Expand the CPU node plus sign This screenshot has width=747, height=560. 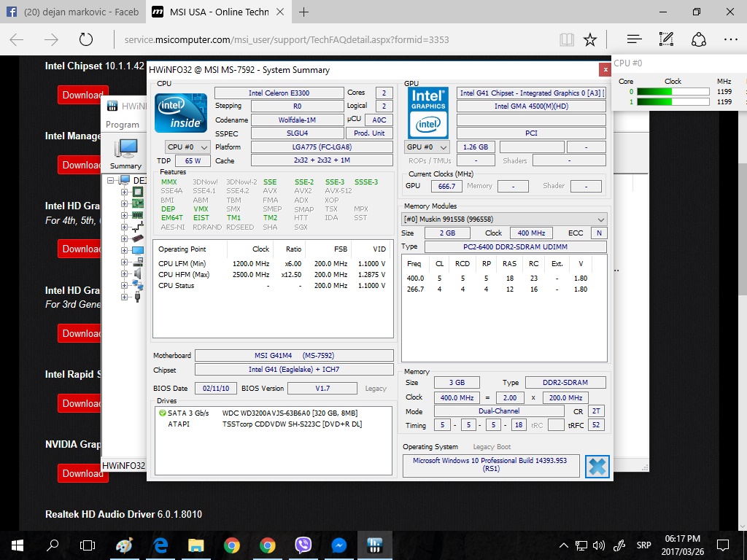(124, 192)
